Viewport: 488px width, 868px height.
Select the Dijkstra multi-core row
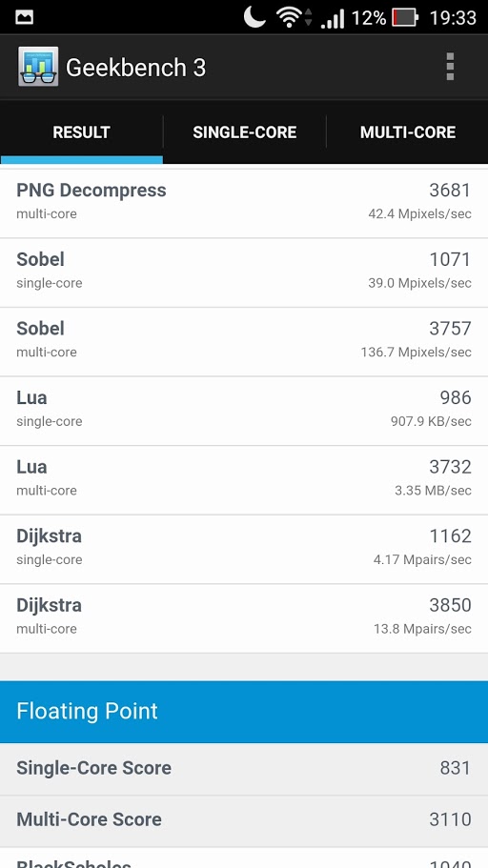pyautogui.click(x=244, y=619)
